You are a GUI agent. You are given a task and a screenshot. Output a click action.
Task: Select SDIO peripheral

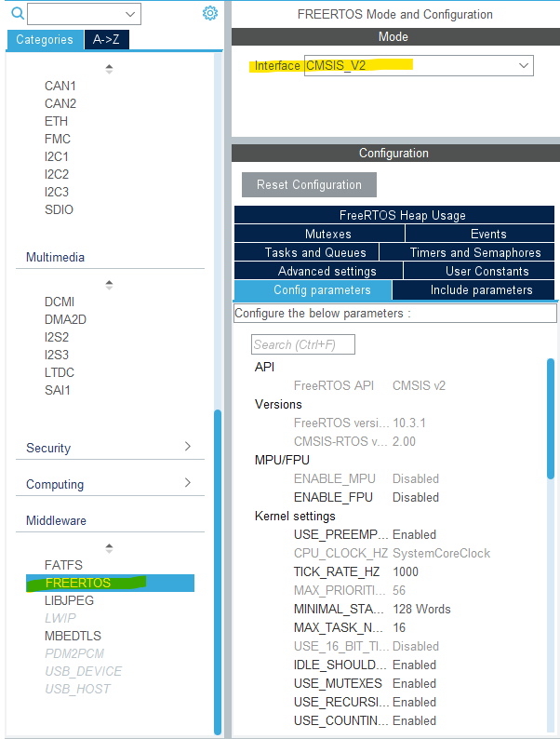pyautogui.click(x=59, y=209)
